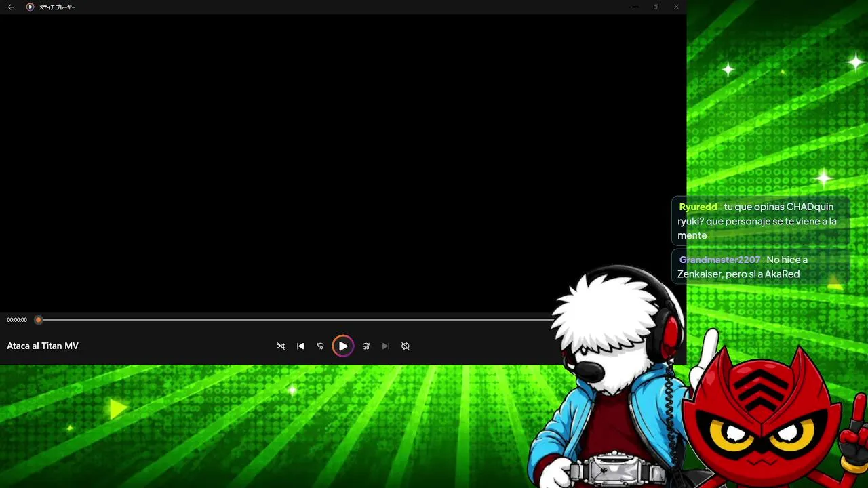Viewport: 868px width, 488px height.
Task: Click the media player app logo icon
Action: [30, 7]
